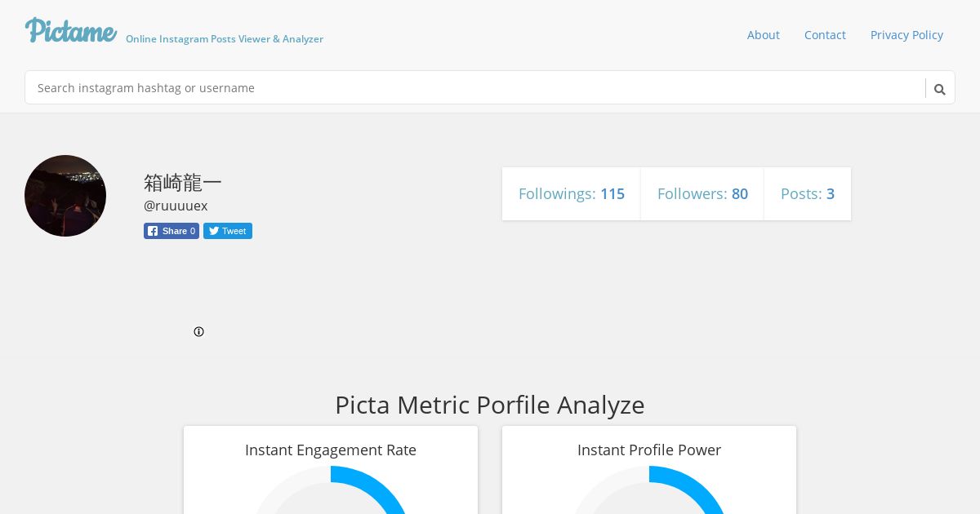This screenshot has width=980, height=514.
Task: Focus the Instagram hashtag search field
Action: (474, 88)
